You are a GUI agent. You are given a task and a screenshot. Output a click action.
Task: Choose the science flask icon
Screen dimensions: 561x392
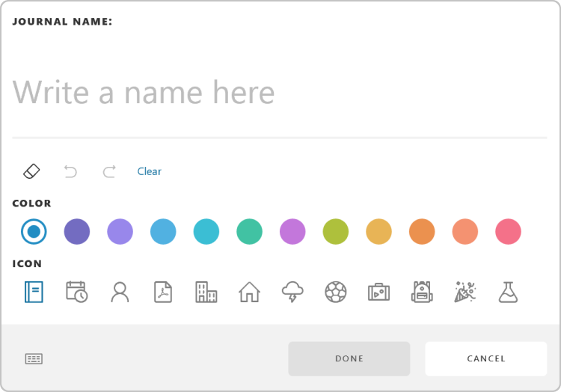tap(509, 292)
